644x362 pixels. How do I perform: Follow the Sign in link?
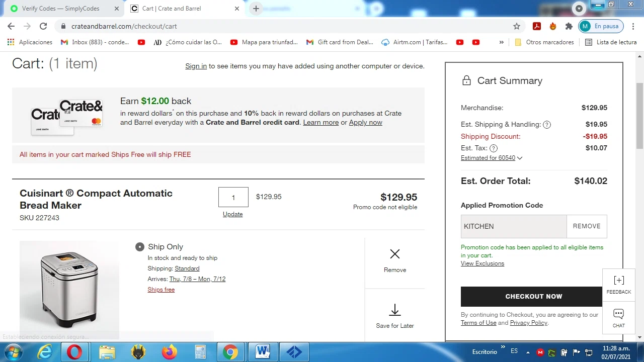pyautogui.click(x=196, y=66)
